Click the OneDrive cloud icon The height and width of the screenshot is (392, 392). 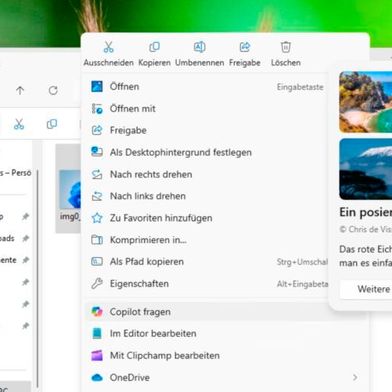97,377
